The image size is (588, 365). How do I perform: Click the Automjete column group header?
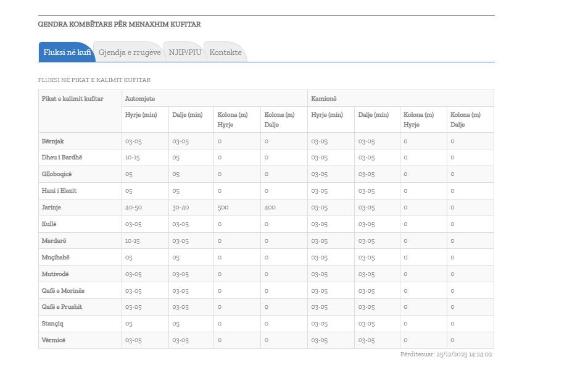pos(140,99)
